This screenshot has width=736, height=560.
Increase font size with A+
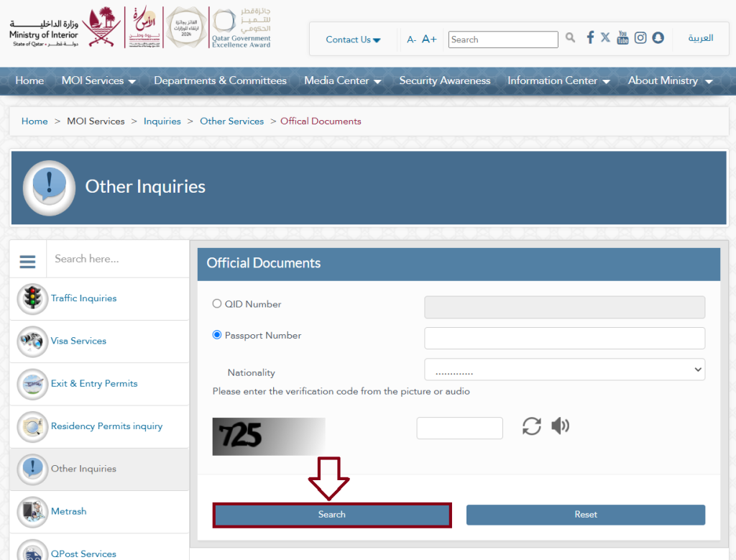point(429,39)
